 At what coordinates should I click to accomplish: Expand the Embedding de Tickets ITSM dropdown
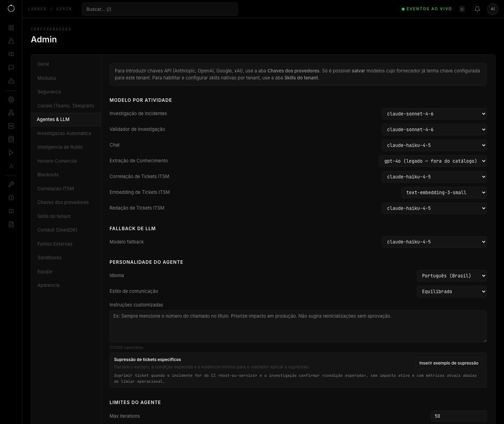point(444,192)
